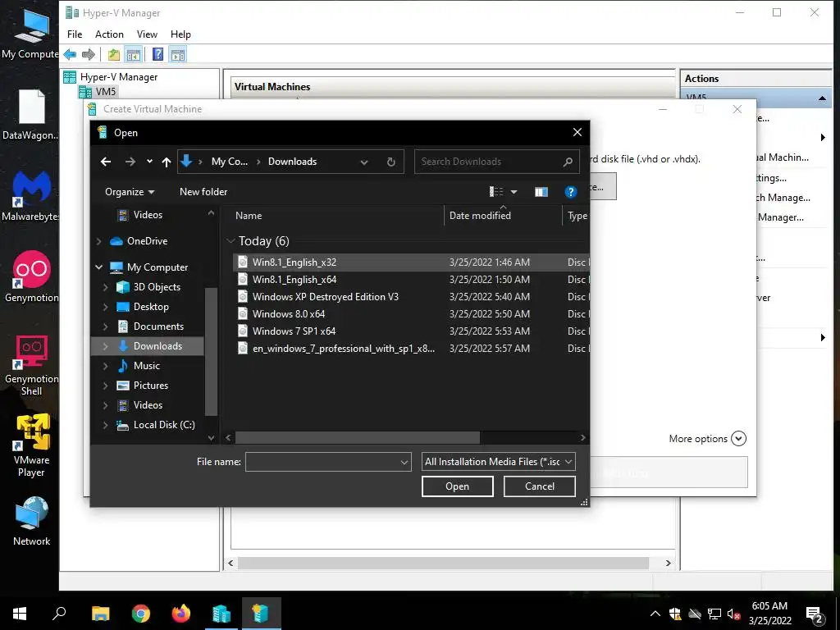Open recent locations dropdown in Open dialog

149,162
